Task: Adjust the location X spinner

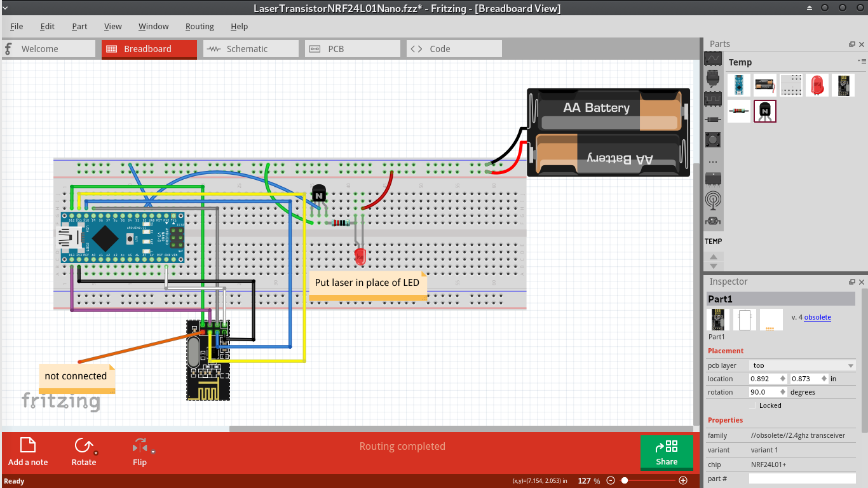Action: [x=782, y=379]
